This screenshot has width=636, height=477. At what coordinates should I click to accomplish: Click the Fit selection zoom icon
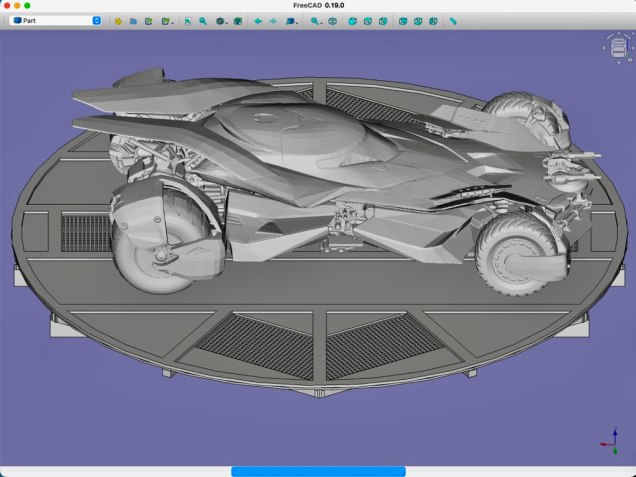point(203,20)
